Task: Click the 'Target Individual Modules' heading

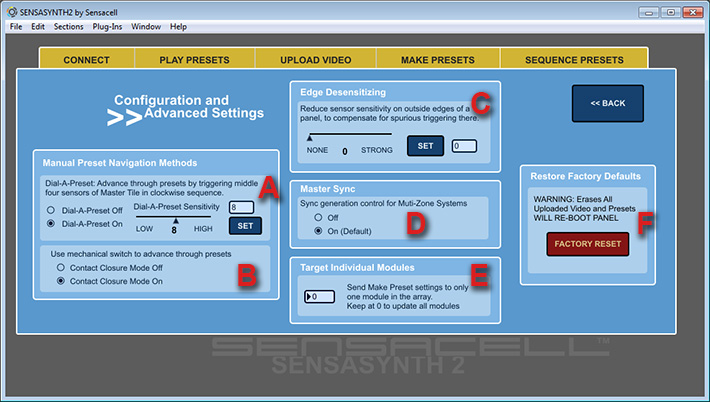Action: coord(357,268)
